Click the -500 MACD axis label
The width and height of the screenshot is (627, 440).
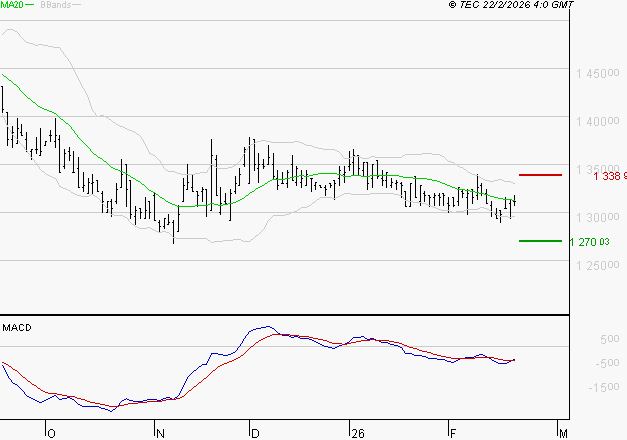607,363
